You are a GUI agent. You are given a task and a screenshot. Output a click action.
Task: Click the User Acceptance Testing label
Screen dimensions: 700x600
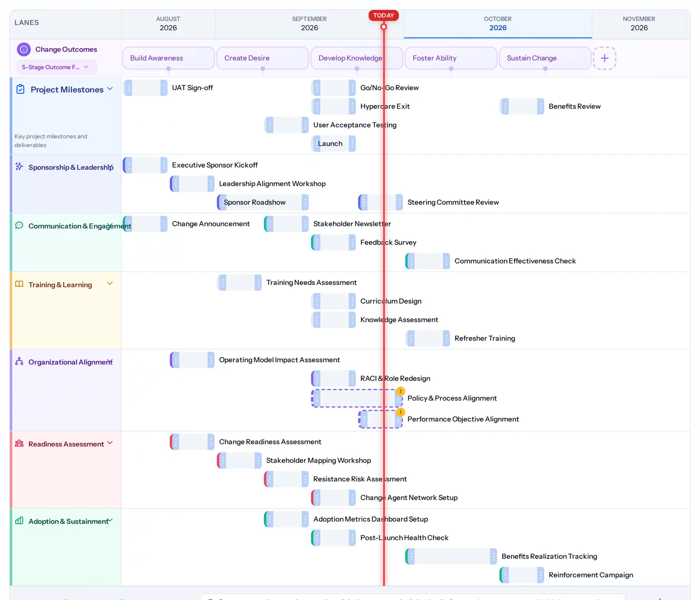(355, 125)
